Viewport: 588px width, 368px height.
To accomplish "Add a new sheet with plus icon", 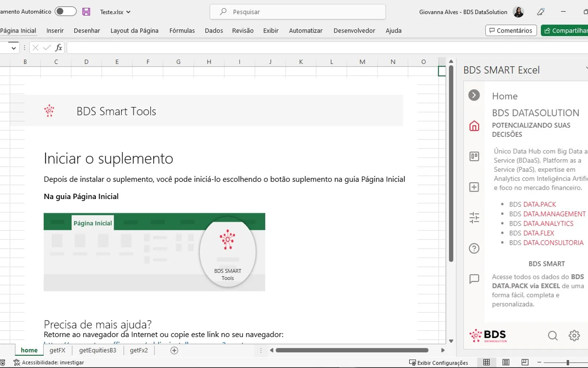I will point(174,350).
